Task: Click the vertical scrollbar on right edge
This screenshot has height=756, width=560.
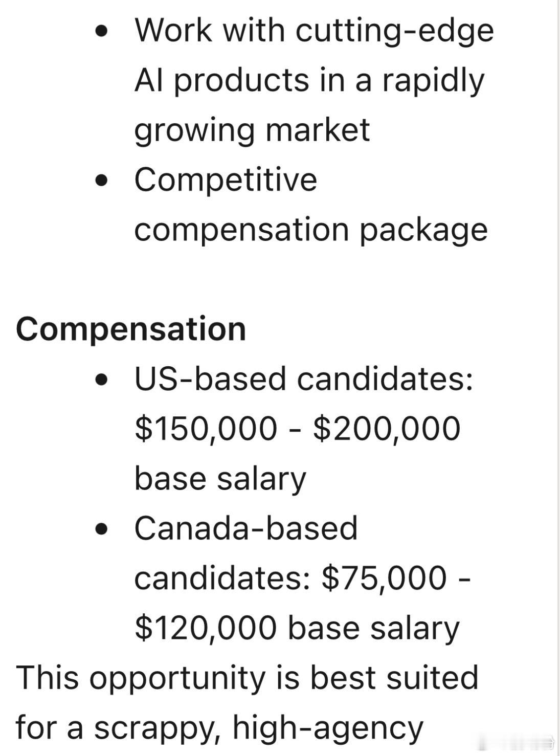Action: pos(557,378)
